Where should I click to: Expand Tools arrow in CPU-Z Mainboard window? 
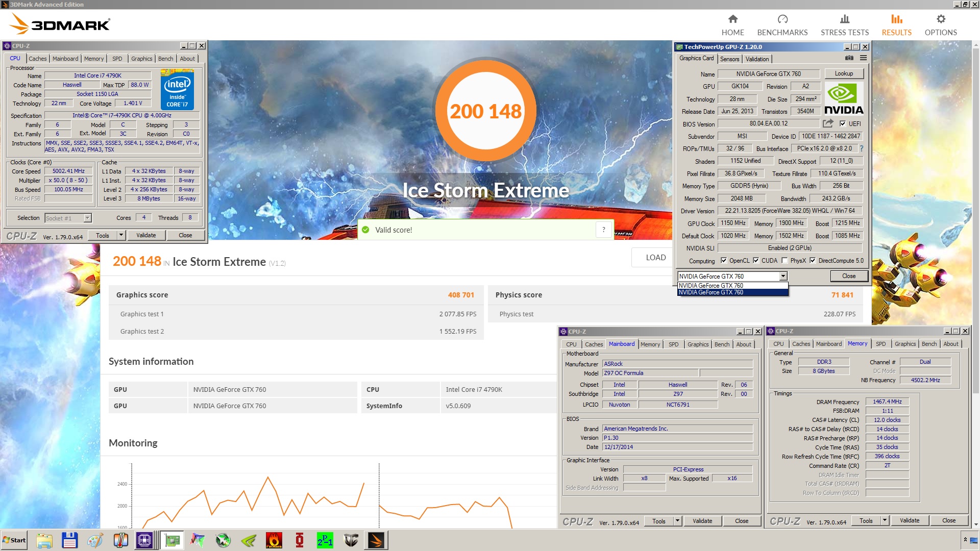tap(677, 521)
